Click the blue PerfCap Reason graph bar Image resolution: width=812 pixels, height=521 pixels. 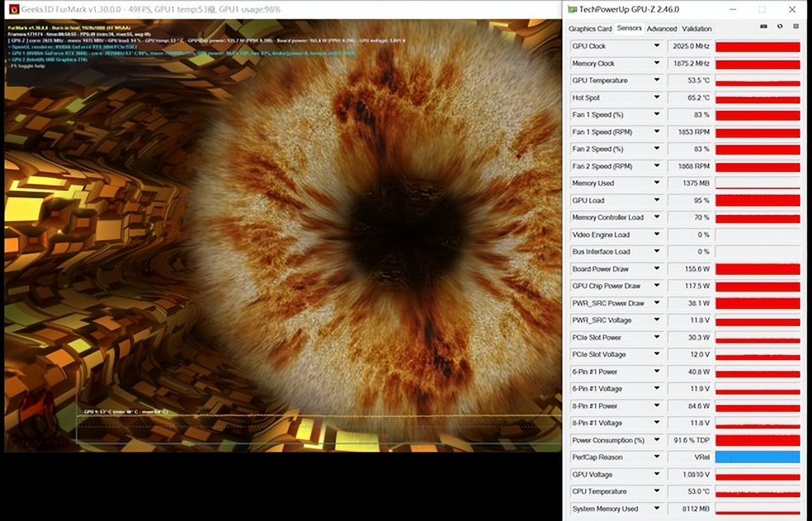pyautogui.click(x=757, y=457)
